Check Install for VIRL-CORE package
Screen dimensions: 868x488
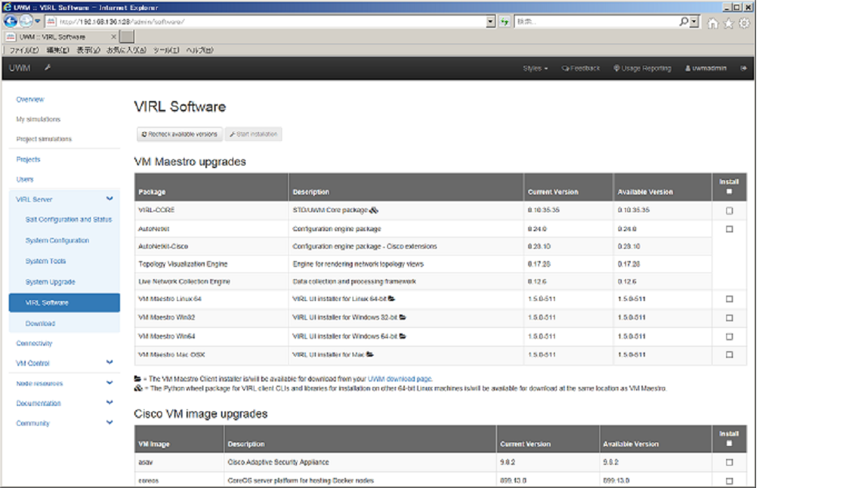tap(730, 211)
